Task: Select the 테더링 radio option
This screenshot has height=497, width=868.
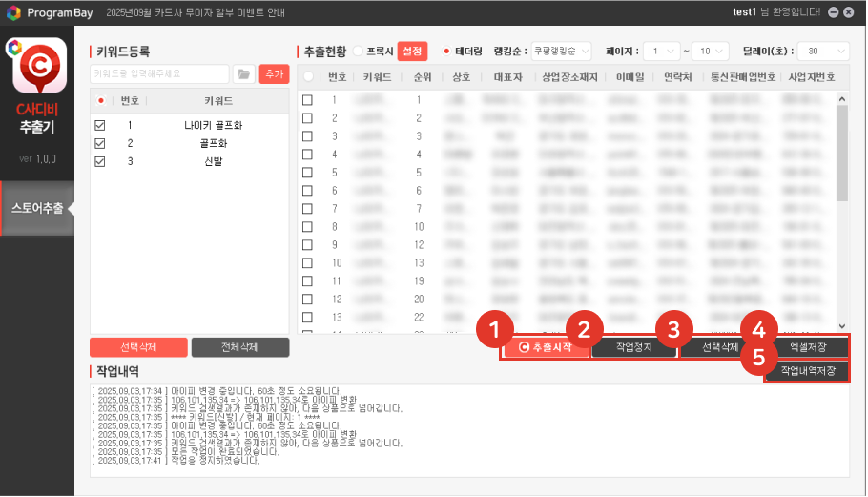Action: click(x=445, y=51)
